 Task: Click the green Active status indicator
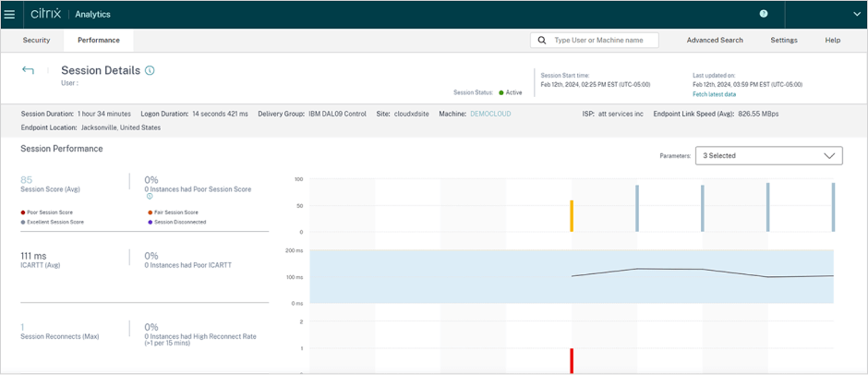501,92
